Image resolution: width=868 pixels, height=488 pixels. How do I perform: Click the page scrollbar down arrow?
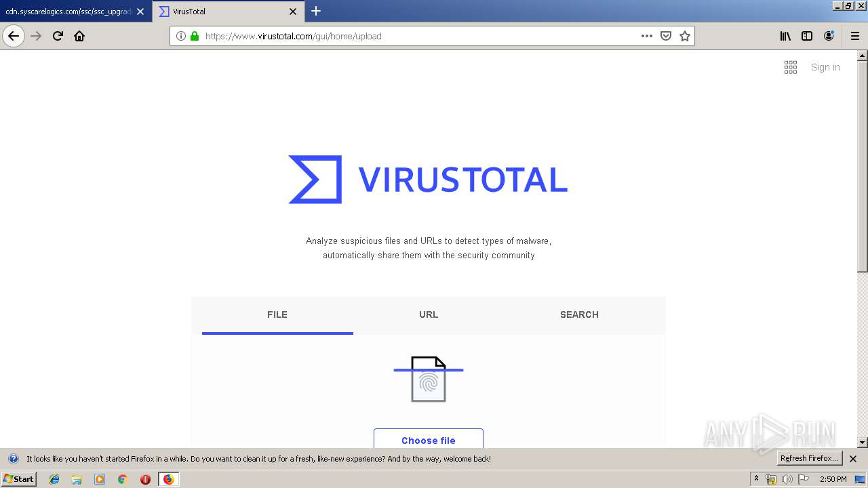click(x=863, y=443)
